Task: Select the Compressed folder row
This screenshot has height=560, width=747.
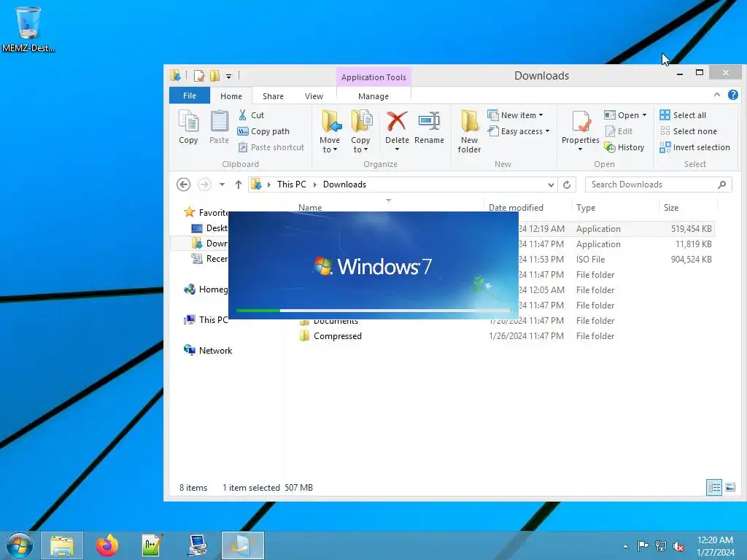Action: (x=505, y=335)
